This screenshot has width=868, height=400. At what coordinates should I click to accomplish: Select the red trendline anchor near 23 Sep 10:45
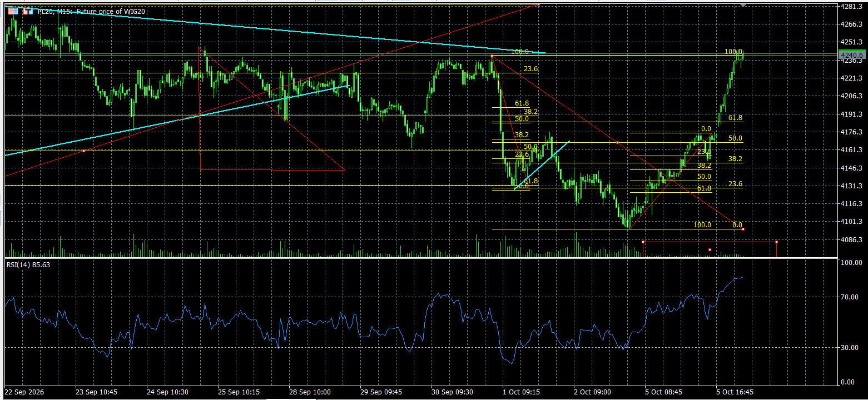[x=83, y=151]
